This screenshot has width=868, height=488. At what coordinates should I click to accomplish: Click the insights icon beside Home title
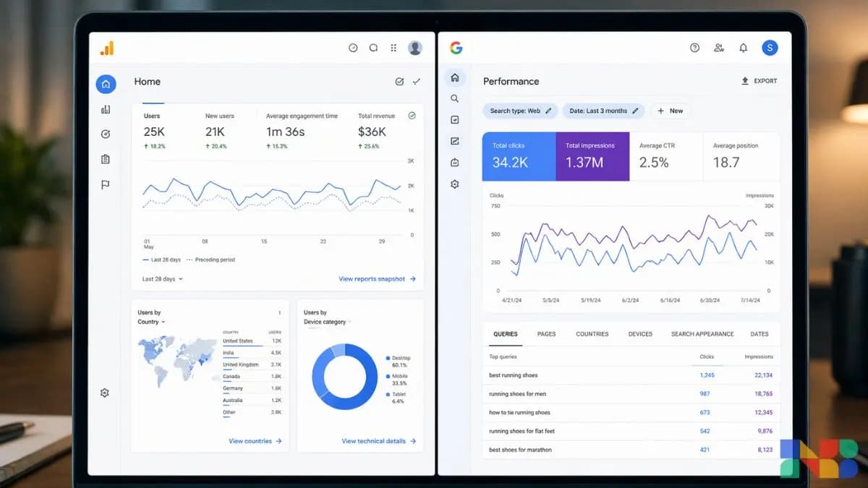coord(399,82)
